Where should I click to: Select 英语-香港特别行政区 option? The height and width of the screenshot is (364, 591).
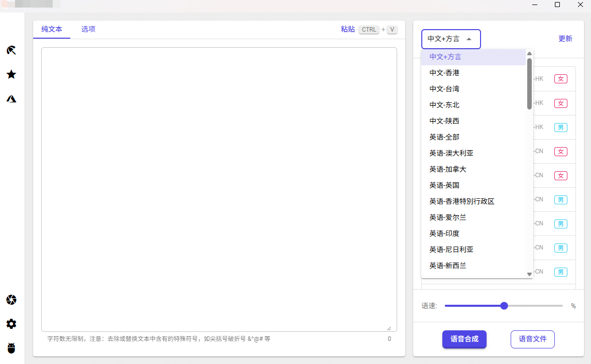click(474, 201)
